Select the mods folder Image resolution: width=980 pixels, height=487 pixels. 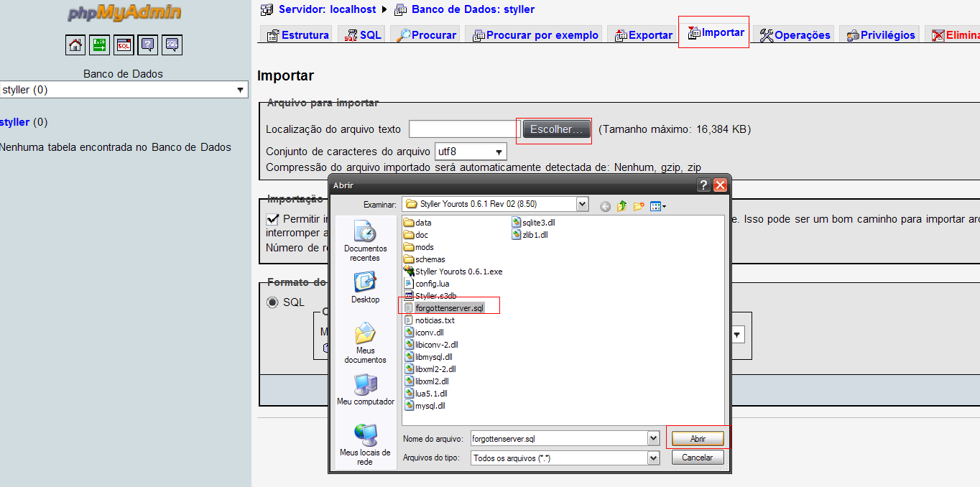pyautogui.click(x=419, y=247)
